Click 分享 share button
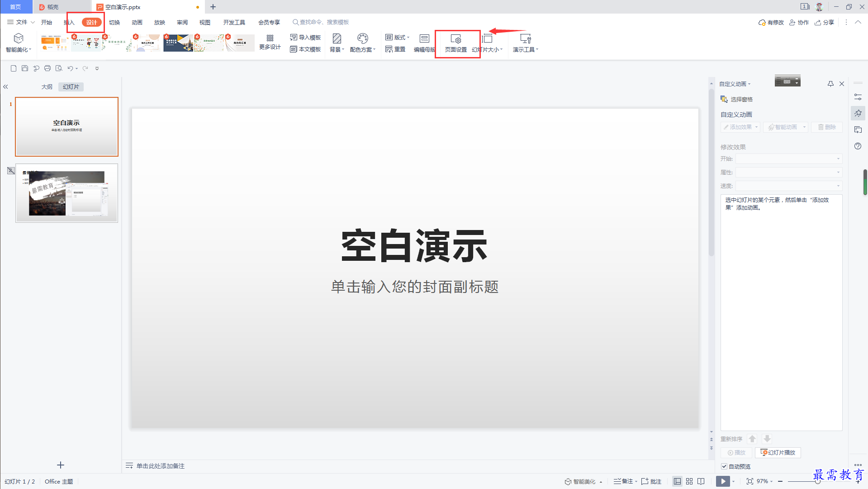Image resolution: width=868 pixels, height=489 pixels. (825, 22)
